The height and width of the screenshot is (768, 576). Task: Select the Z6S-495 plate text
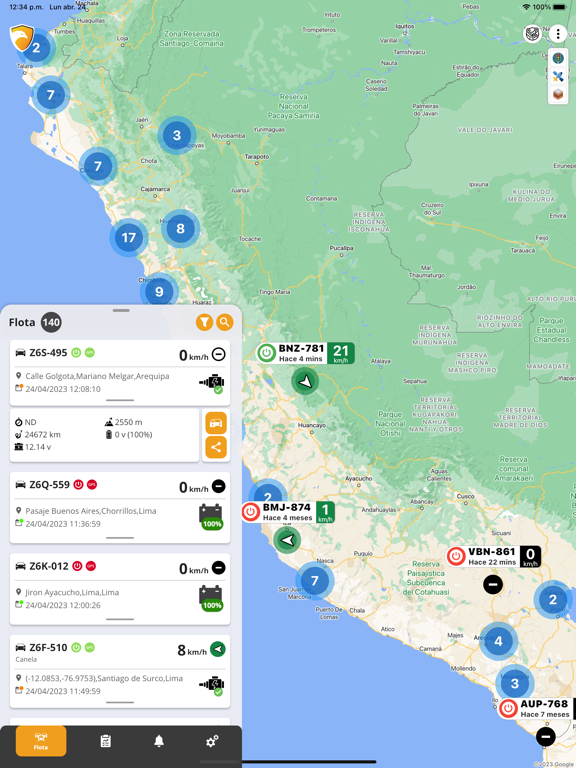(48, 353)
